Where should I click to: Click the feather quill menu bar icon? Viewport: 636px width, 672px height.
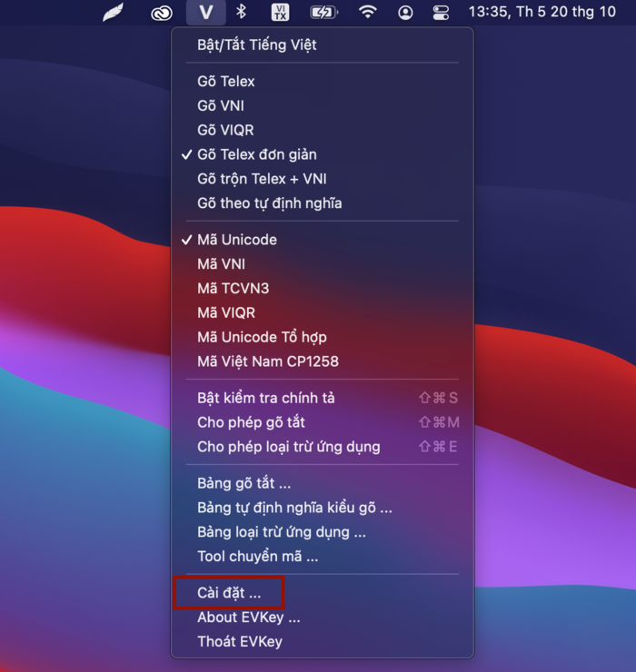click(x=114, y=13)
